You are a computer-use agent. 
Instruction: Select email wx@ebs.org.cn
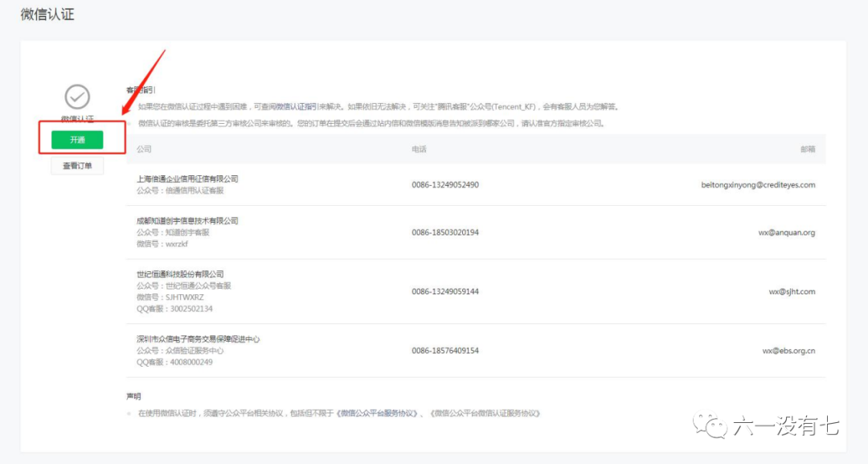click(789, 351)
